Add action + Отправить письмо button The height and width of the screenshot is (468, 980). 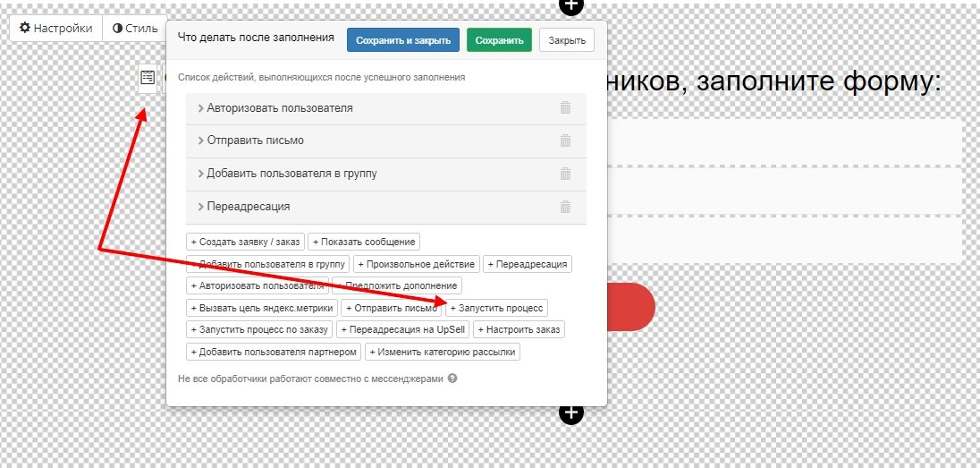pos(392,308)
